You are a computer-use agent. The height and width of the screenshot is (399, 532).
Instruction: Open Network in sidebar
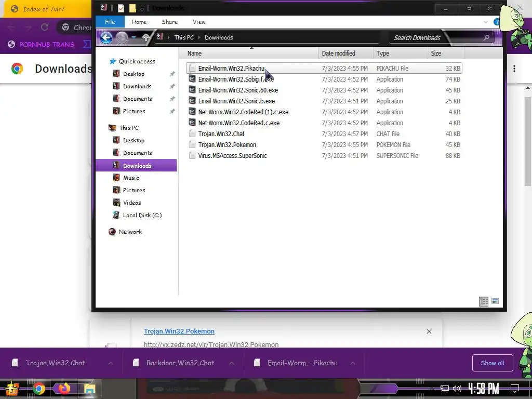pos(125,232)
